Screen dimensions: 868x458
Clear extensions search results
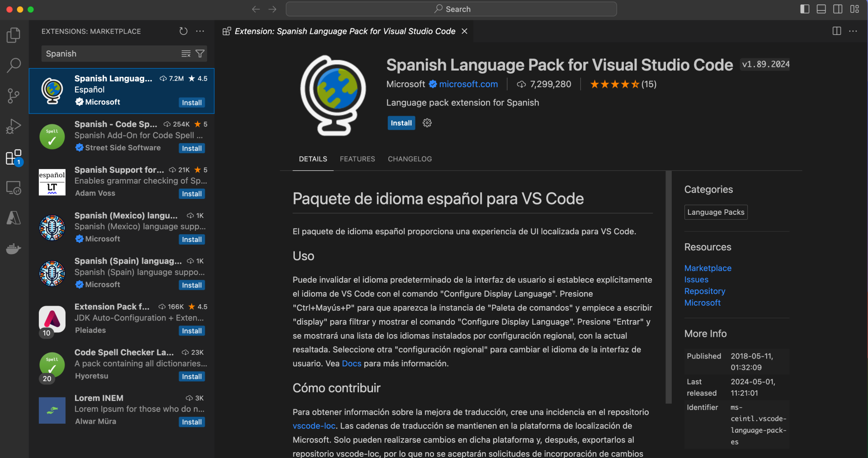[x=186, y=54]
